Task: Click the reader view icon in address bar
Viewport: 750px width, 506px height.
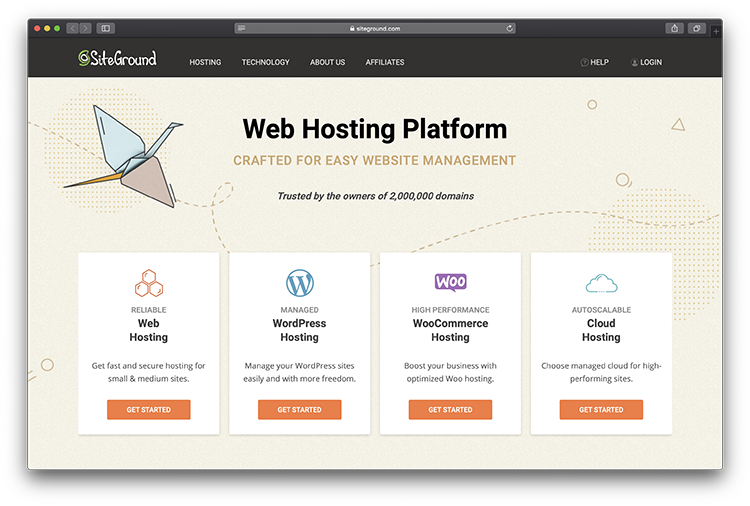Action: coord(242,28)
